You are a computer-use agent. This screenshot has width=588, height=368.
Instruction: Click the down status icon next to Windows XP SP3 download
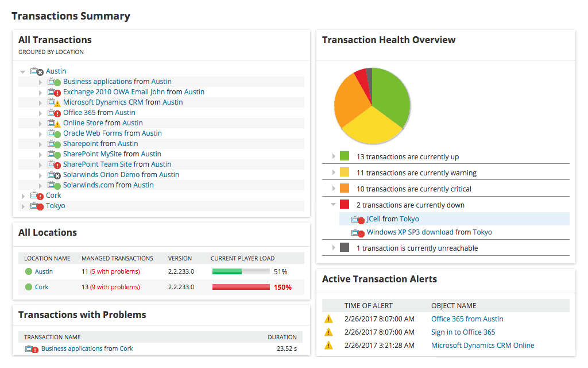(361, 232)
